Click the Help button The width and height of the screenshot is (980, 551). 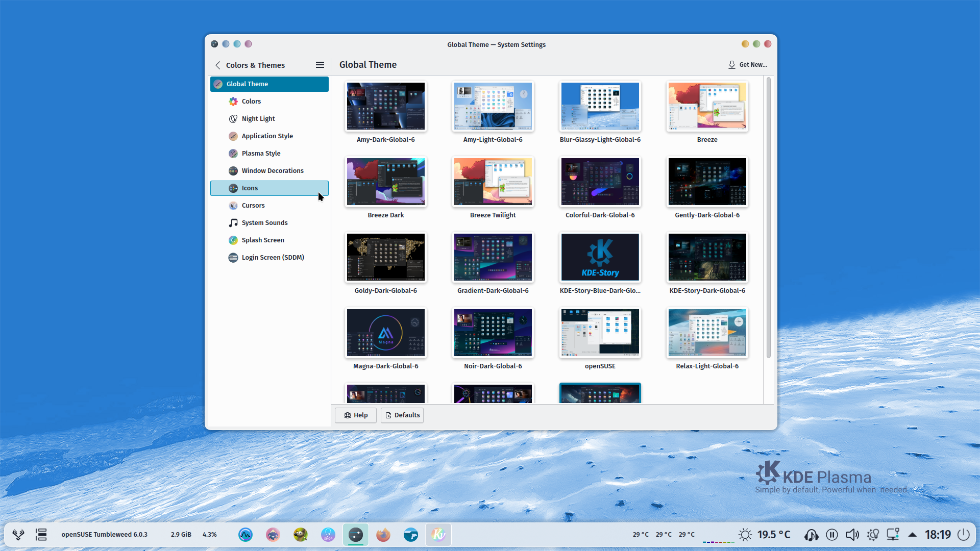(356, 415)
